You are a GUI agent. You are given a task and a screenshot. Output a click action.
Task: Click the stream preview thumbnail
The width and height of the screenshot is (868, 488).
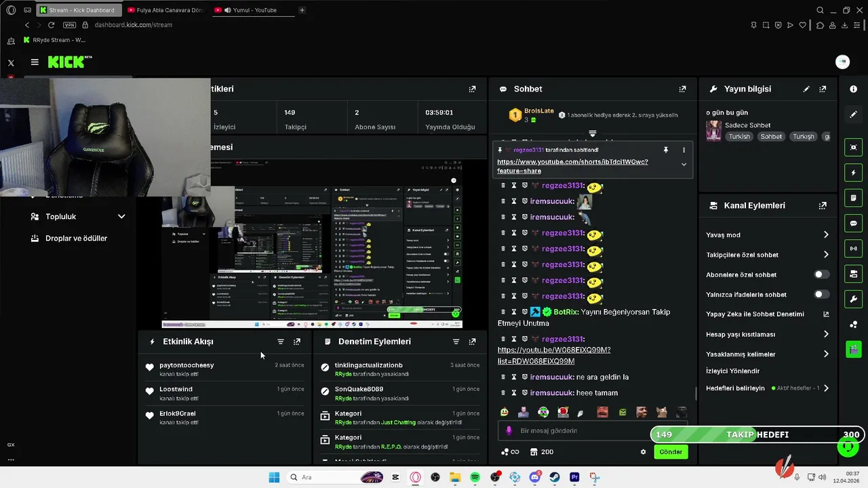pos(312,244)
